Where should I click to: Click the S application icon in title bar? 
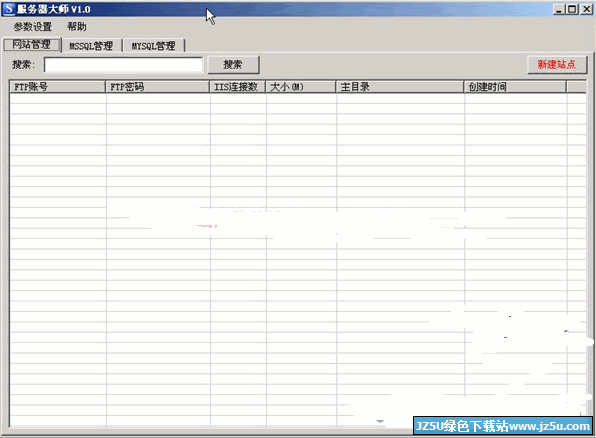click(8, 9)
